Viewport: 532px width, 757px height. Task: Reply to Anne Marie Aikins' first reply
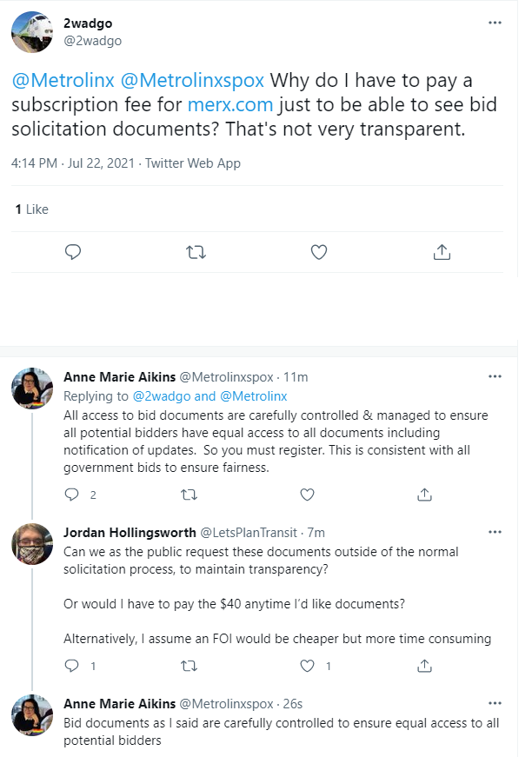(72, 495)
